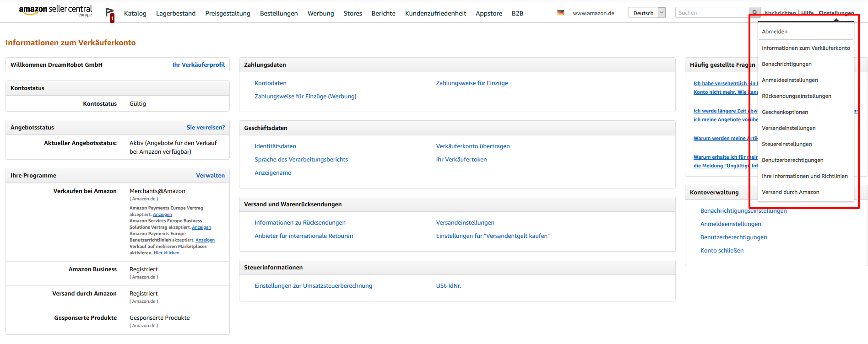Image resolution: width=868 pixels, height=344 pixels.
Task: Open the Anzeigename link
Action: (273, 173)
